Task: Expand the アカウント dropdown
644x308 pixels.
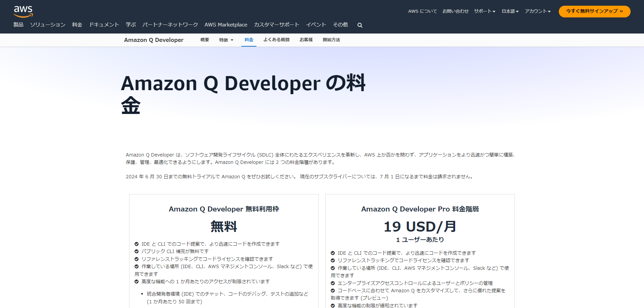Action: (538, 11)
